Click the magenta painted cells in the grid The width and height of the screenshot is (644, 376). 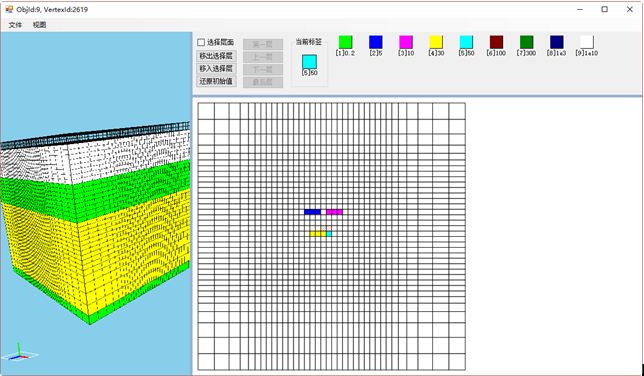[x=334, y=212]
